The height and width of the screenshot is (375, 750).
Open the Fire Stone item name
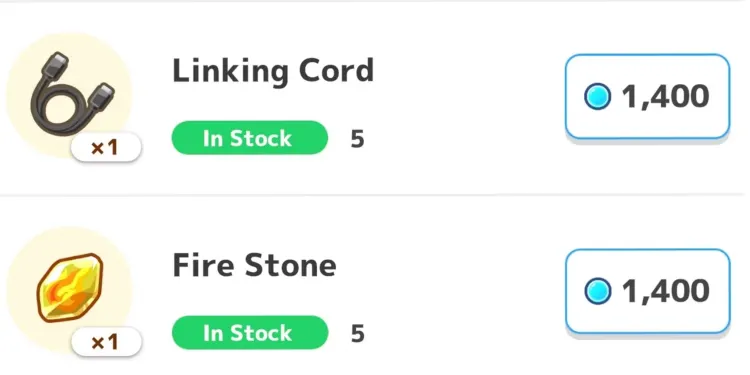[254, 265]
